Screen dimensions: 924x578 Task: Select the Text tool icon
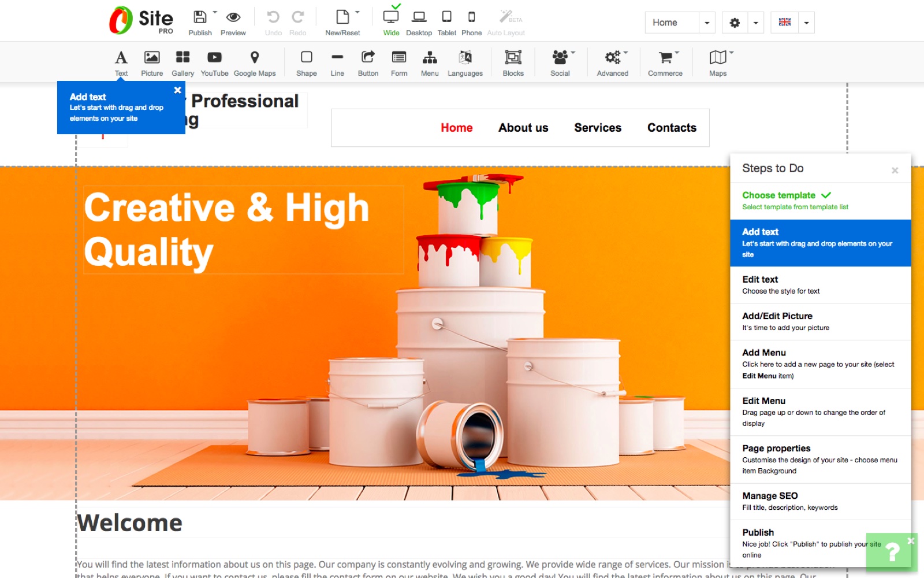pos(121,58)
